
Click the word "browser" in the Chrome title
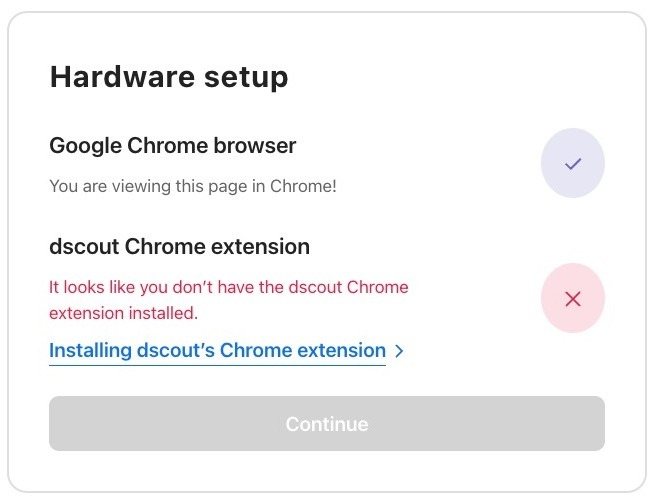pos(256,145)
